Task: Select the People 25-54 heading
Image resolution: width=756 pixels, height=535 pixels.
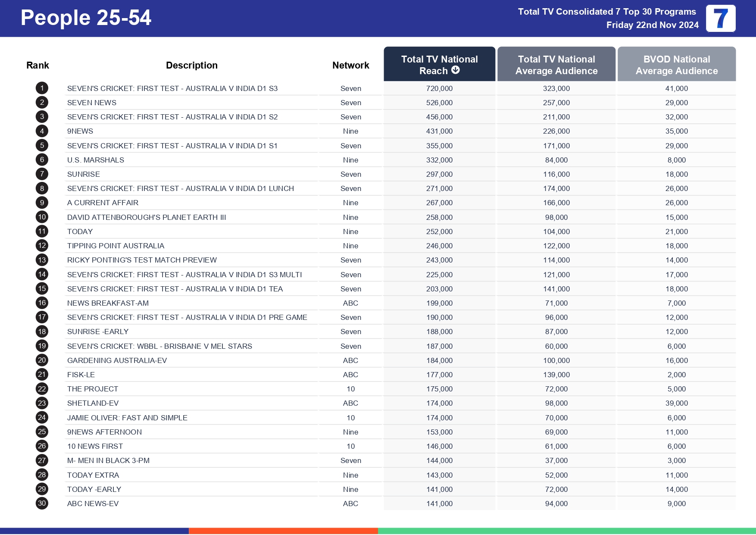Action: (x=86, y=18)
